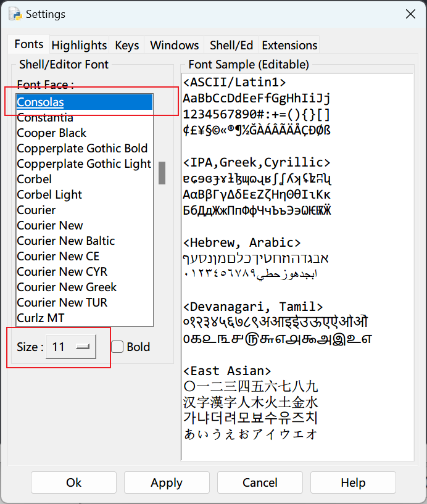Click the Python IDLE icon in title bar
This screenshot has height=504, width=427.
click(x=15, y=14)
